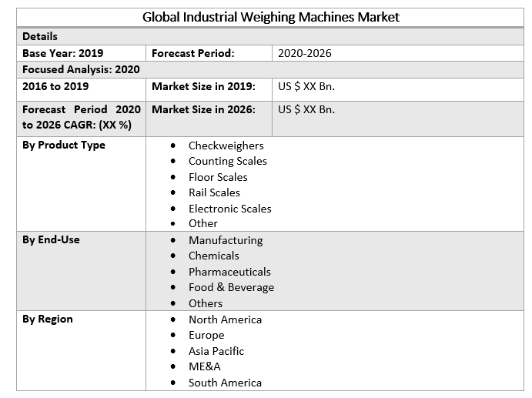The height and width of the screenshot is (398, 532).
Task: Select the 2020-2026 value cell
Action: click(x=305, y=53)
